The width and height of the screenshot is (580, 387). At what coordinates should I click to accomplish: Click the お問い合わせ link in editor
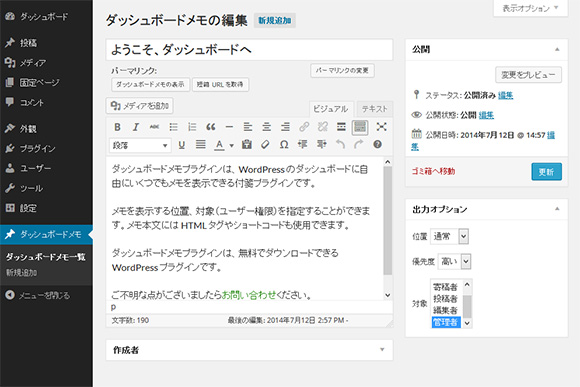(x=249, y=295)
